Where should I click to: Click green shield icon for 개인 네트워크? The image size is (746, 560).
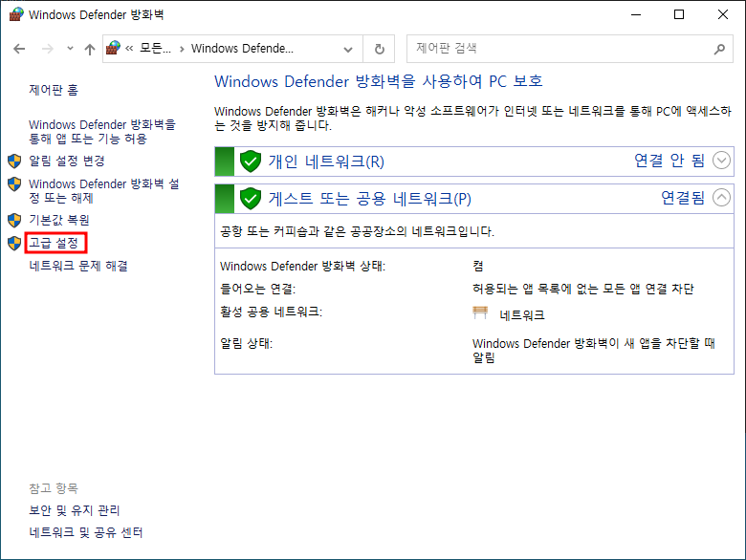pyautogui.click(x=251, y=162)
